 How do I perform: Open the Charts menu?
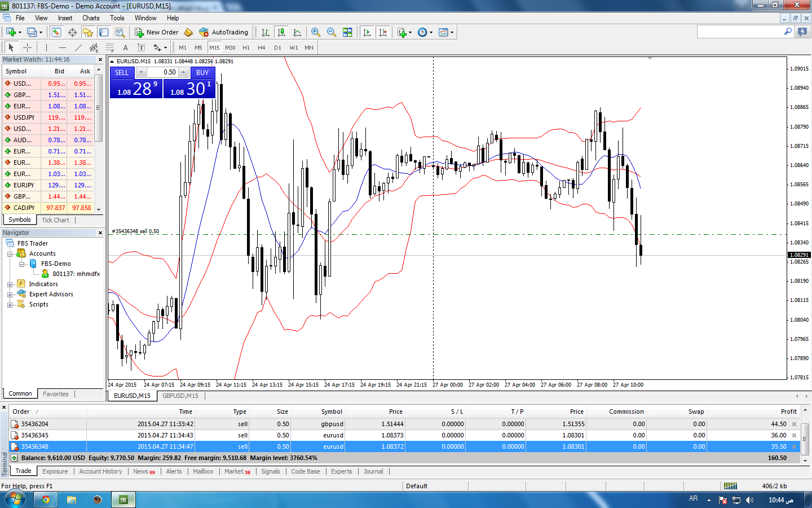(91, 18)
